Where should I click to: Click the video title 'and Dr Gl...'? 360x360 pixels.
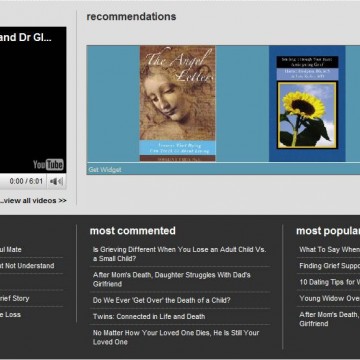click(26, 38)
